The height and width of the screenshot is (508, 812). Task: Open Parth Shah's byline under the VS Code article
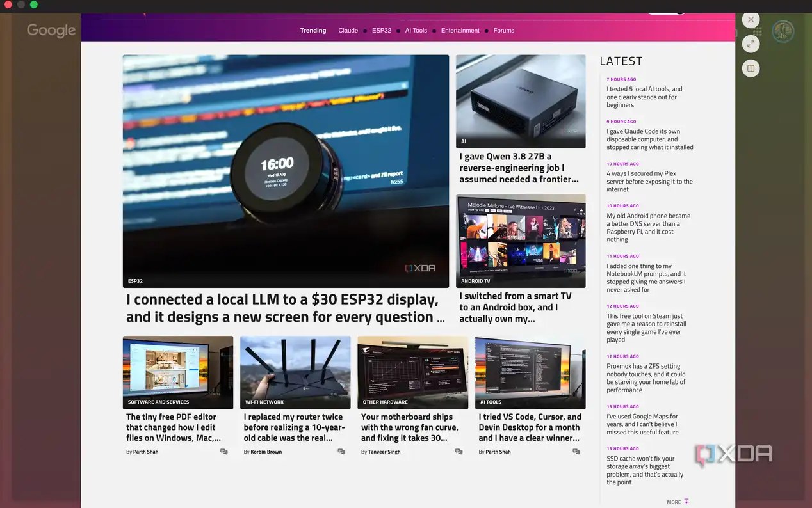tap(498, 452)
